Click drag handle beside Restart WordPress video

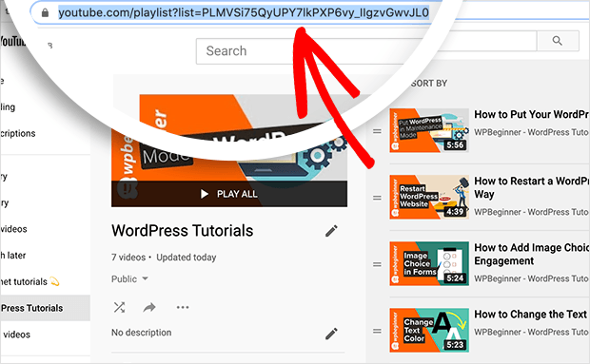point(377,198)
